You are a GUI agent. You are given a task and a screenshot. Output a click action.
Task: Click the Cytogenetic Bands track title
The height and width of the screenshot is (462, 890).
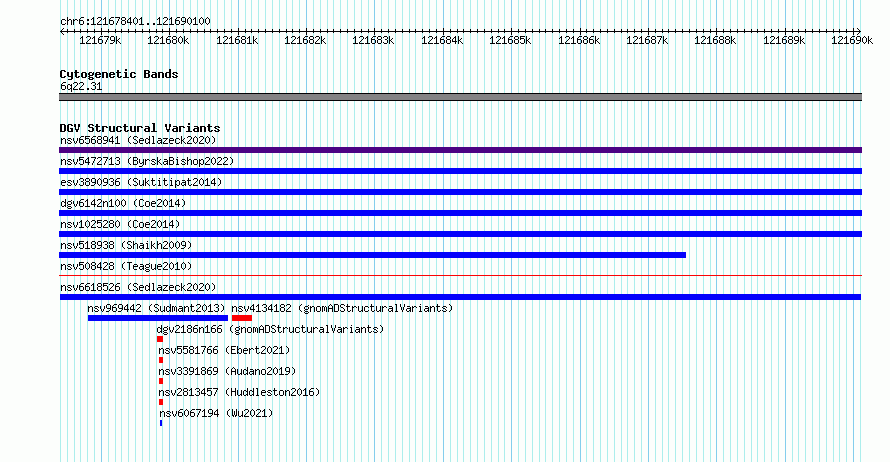(119, 74)
